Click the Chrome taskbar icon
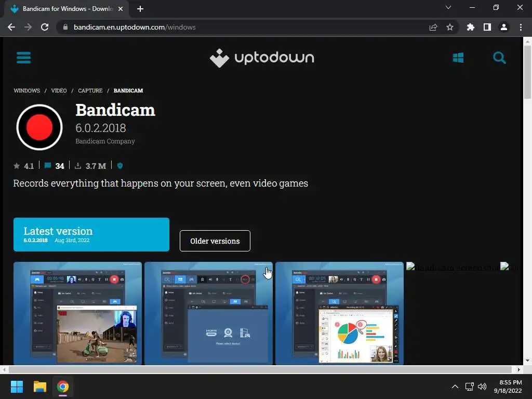 tap(63, 387)
